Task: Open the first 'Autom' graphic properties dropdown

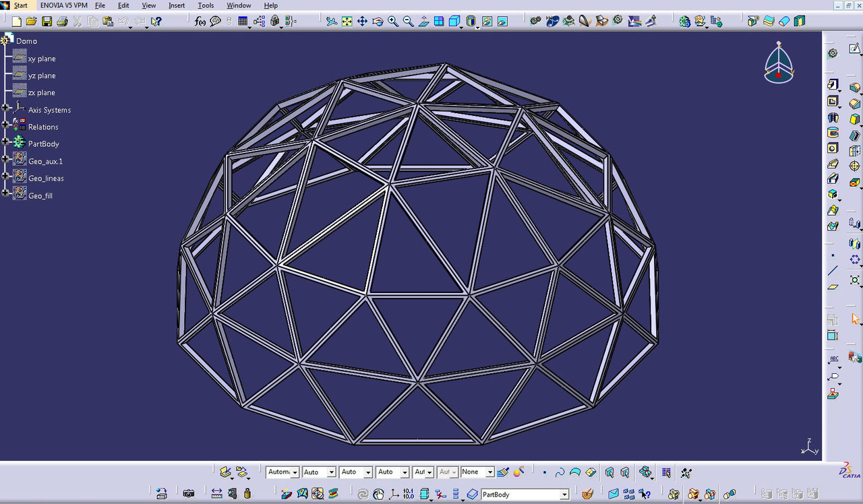Action: pyautogui.click(x=295, y=472)
